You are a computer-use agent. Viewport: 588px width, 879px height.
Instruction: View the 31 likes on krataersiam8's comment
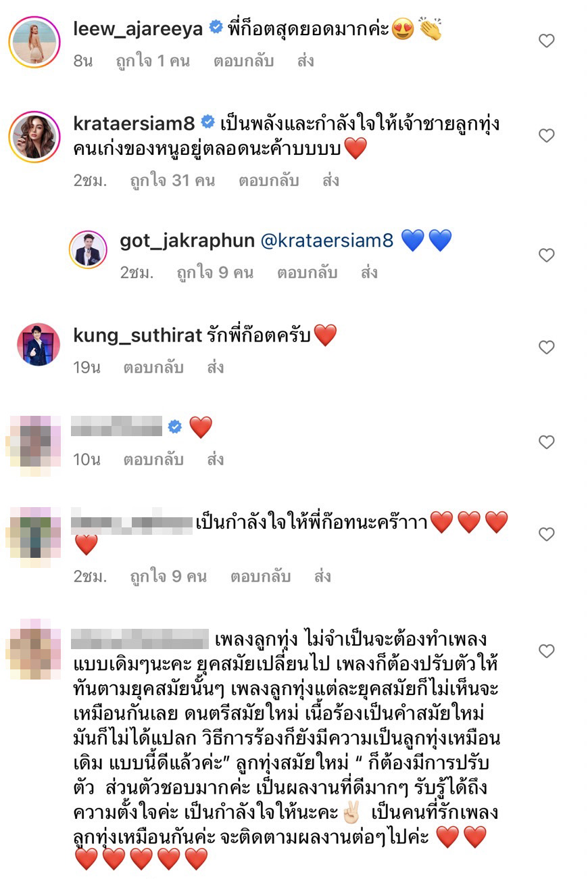click(x=172, y=181)
